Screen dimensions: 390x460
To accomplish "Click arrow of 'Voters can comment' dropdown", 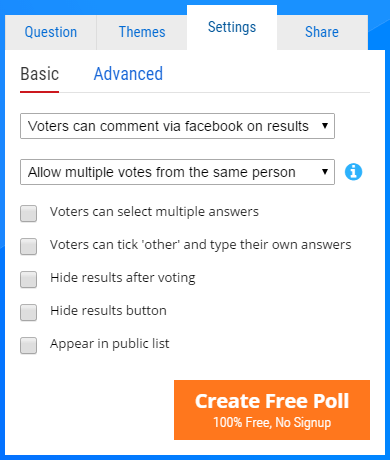I will (x=325, y=126).
